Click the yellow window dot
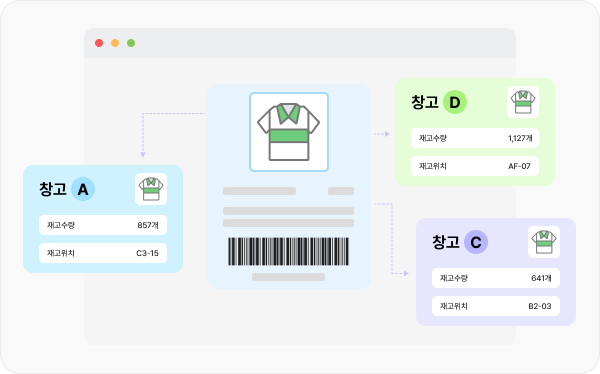The height and width of the screenshot is (374, 600). [115, 43]
